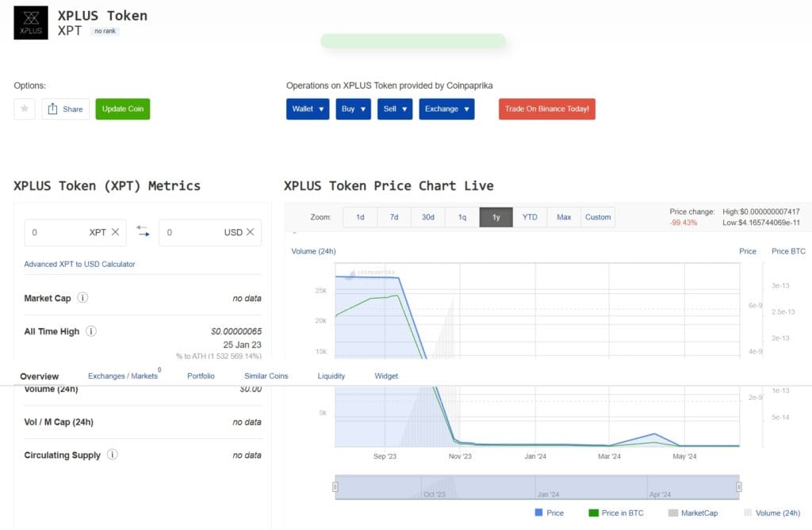This screenshot has width=812, height=530.
Task: Open Advanced XPT to USD Calculator link
Action: 79,264
